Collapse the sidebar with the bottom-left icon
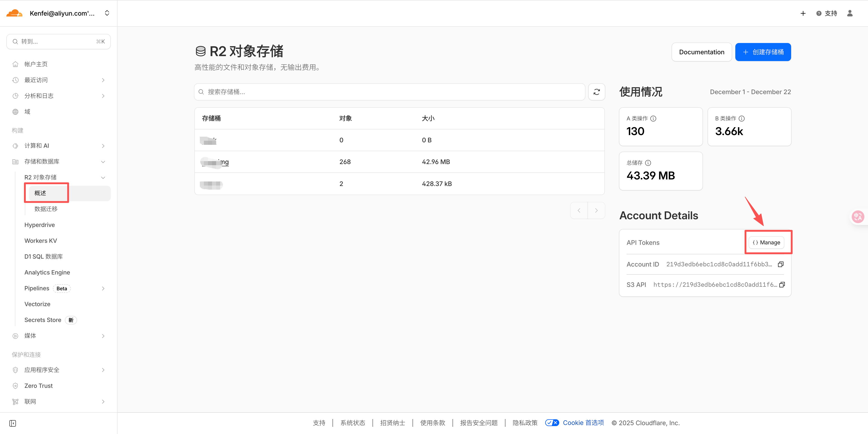 [13, 423]
